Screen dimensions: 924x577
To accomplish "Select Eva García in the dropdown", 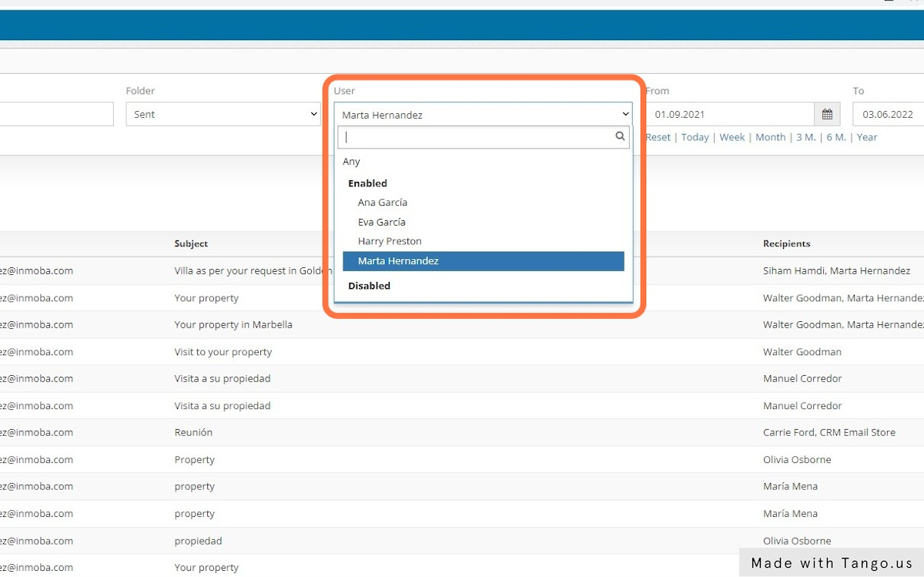I will click(382, 222).
